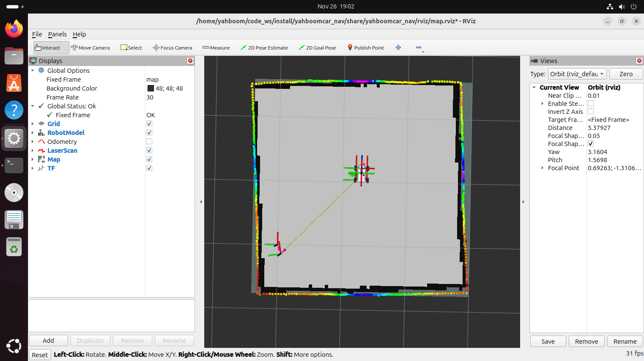Open the Panels menu

point(57,34)
